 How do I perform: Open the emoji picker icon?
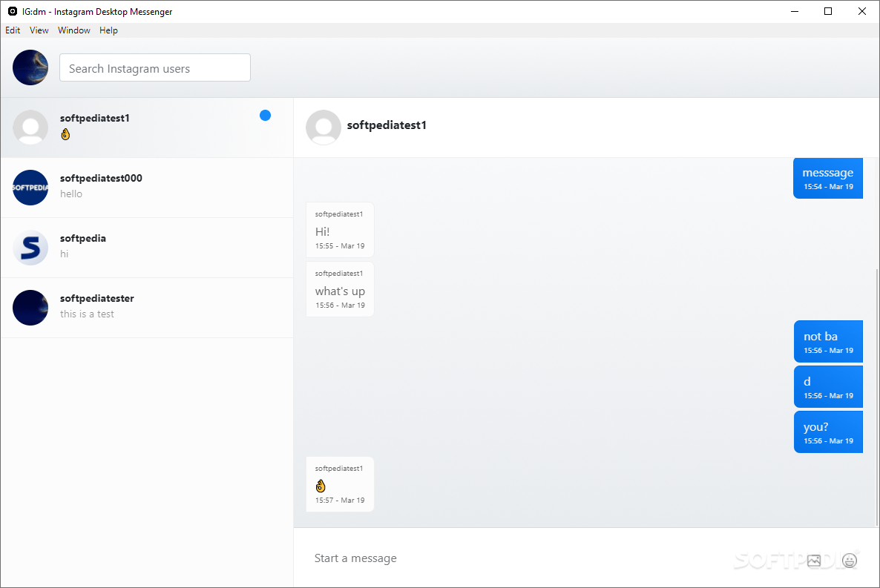point(850,560)
